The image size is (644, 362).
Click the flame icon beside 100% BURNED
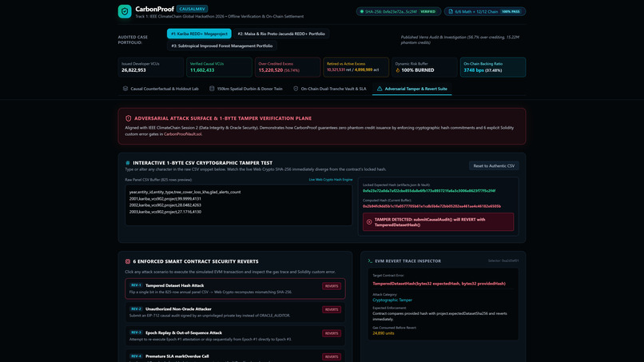(x=398, y=70)
